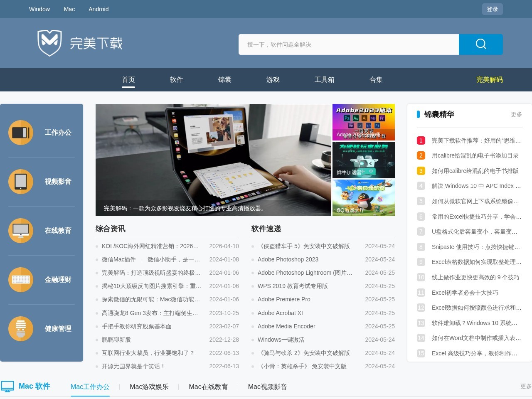The image size is (532, 399).
Task: Open 完美解码 highlighted nav link
Action: point(490,80)
